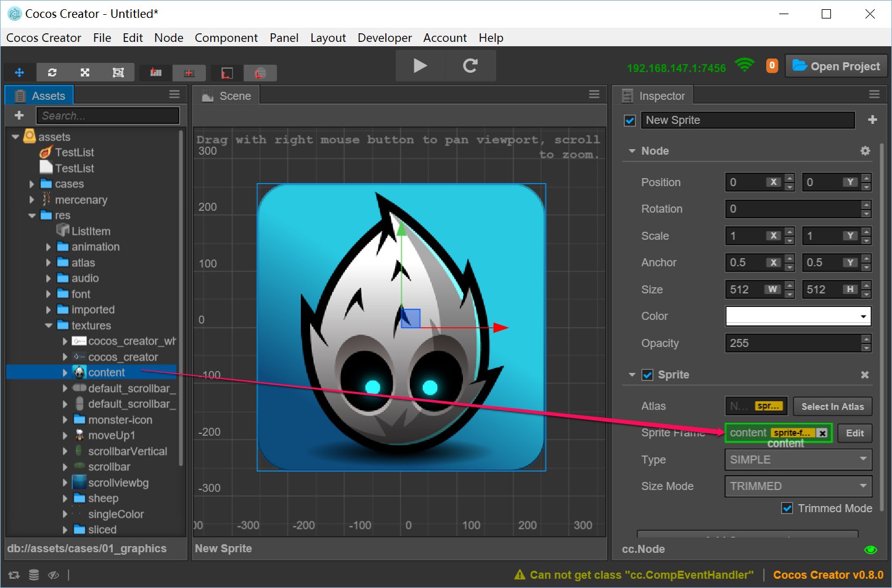This screenshot has width=892, height=588.
Task: Open the node Color swatch picker
Action: pos(798,316)
